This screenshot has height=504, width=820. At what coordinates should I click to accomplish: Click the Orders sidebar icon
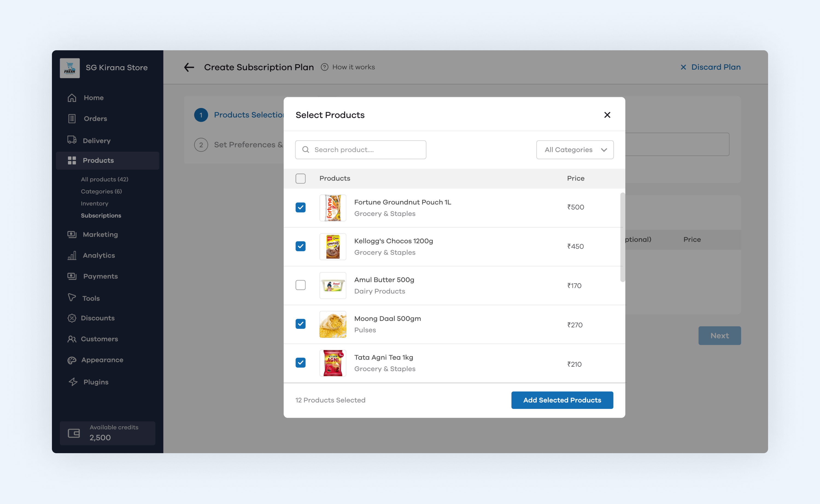[x=72, y=119]
